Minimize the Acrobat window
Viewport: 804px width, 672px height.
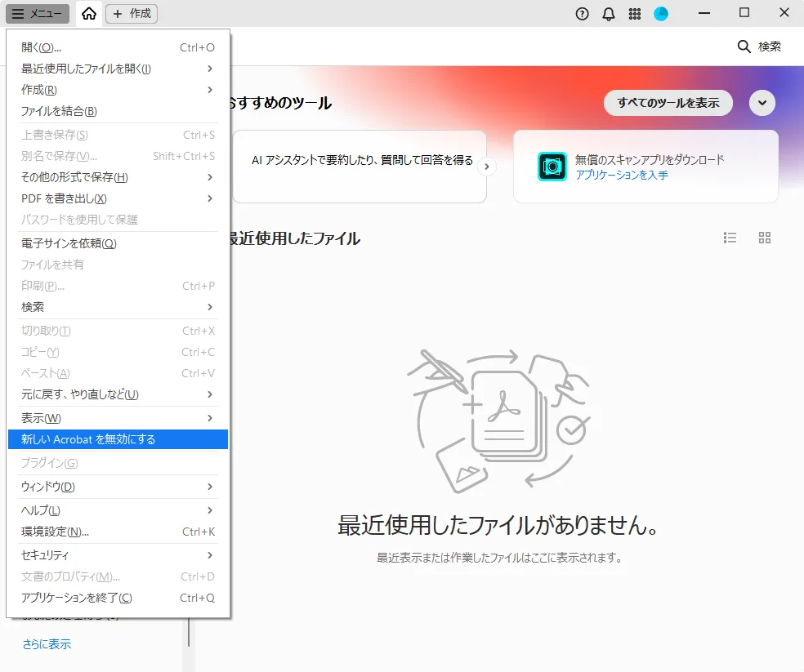[x=704, y=13]
